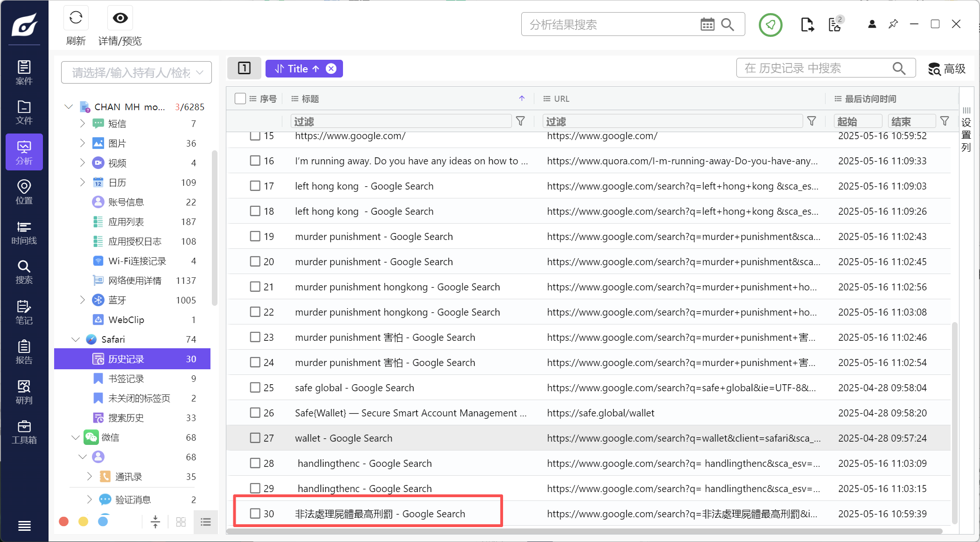Image resolution: width=980 pixels, height=542 pixels.
Task: Click the red color dot marker
Action: 64,521
